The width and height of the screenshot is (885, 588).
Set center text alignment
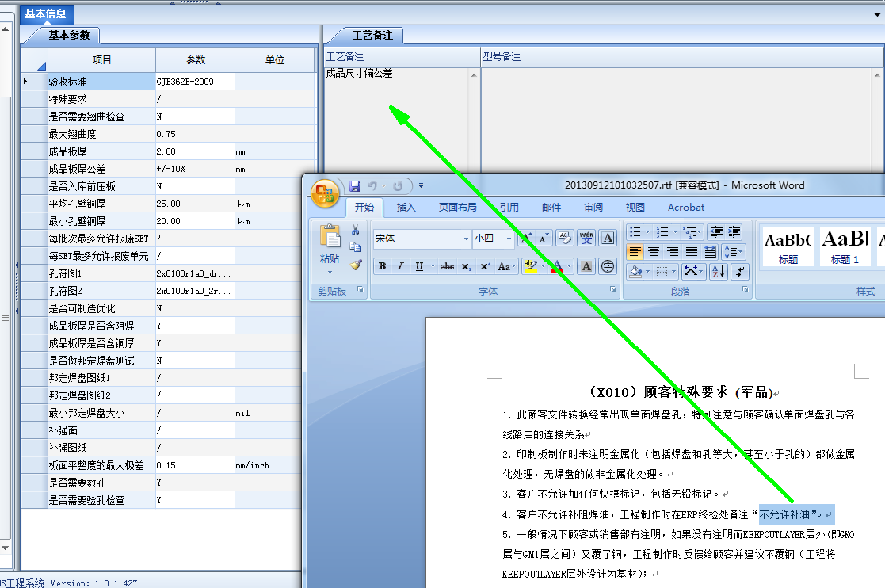pos(654,252)
